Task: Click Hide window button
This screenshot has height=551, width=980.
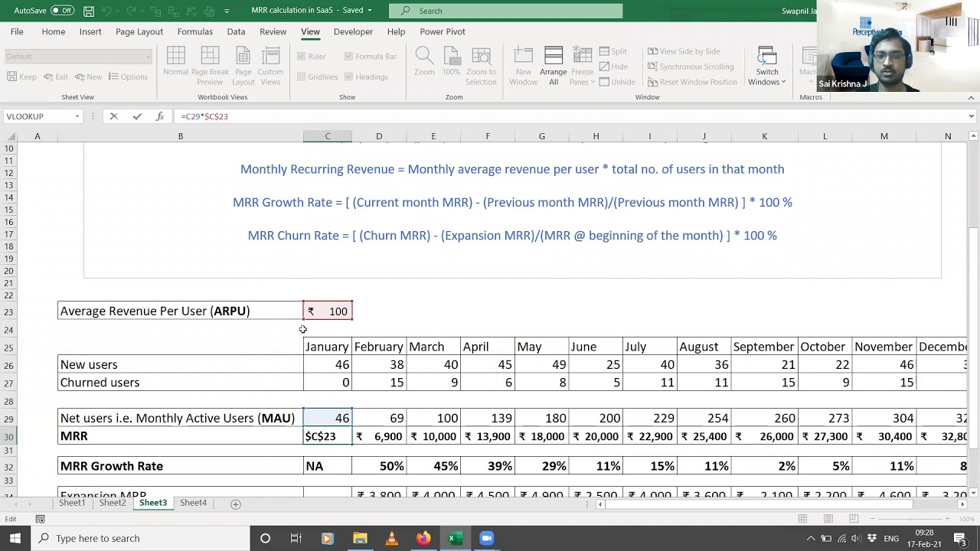Action: [x=612, y=67]
